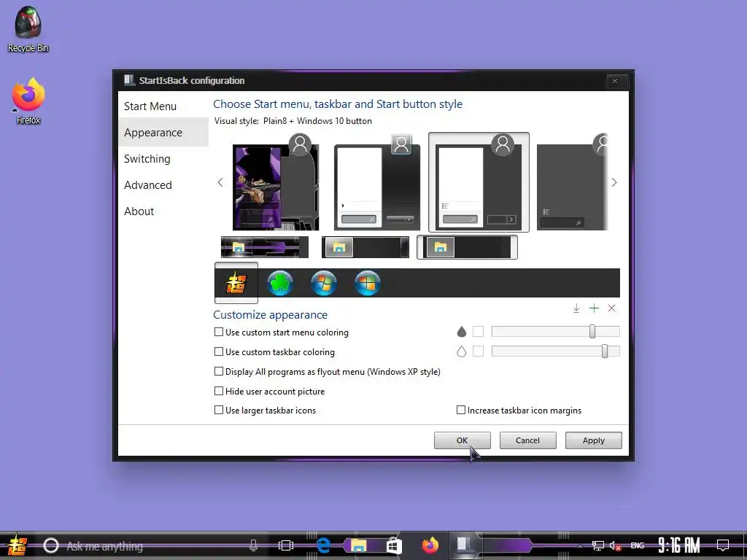Close the StartIsBack configuration window
Image resolution: width=747 pixels, height=560 pixels.
[615, 82]
